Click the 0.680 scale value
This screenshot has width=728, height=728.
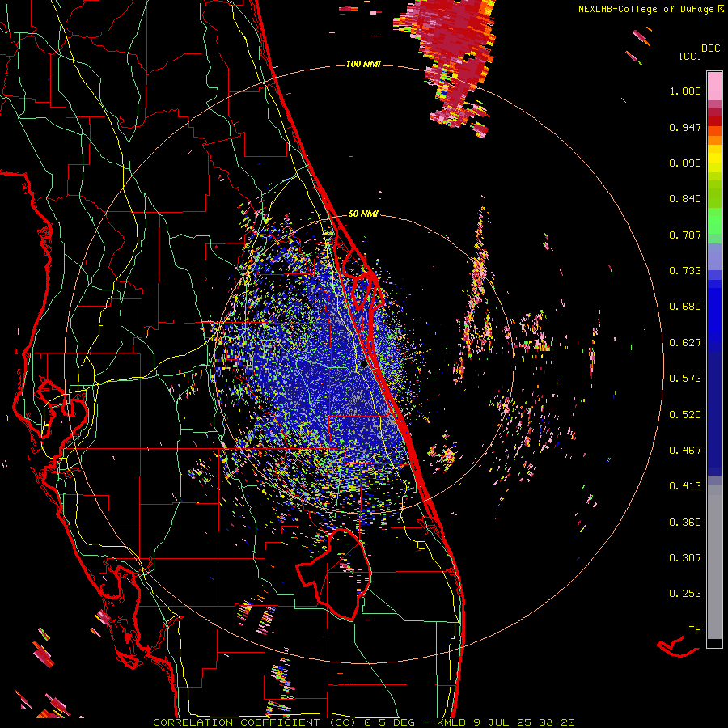coord(685,307)
